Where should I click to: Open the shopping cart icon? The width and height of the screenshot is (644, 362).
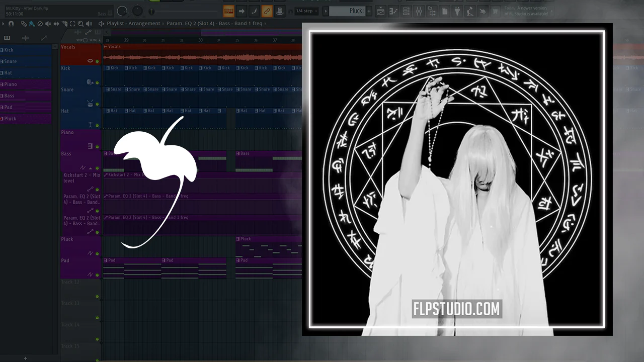pos(495,11)
